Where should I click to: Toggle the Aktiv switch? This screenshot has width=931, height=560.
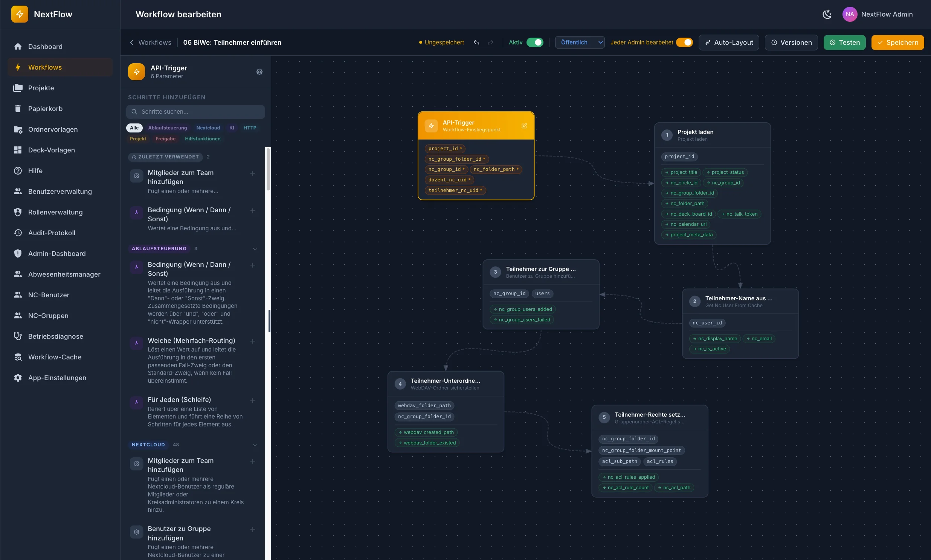coord(534,43)
